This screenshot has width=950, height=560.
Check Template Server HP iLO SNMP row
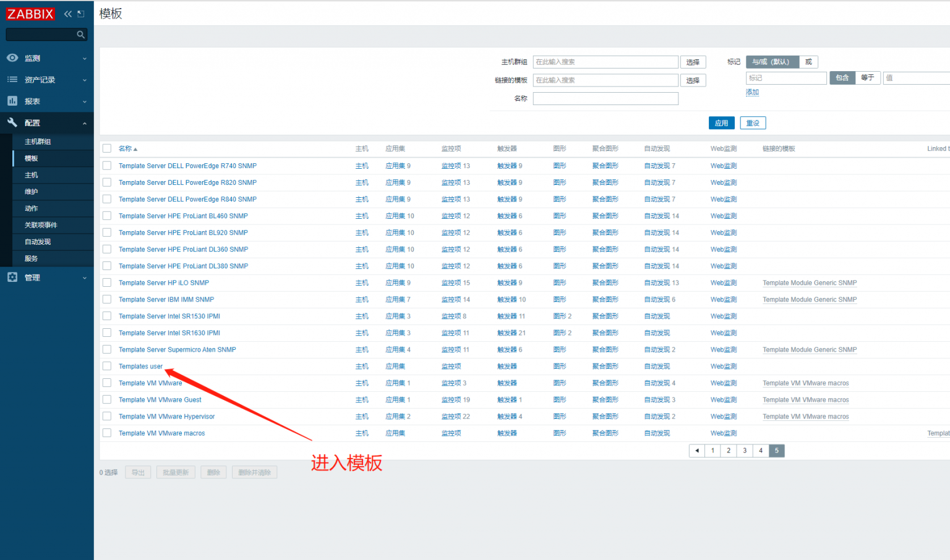(107, 282)
